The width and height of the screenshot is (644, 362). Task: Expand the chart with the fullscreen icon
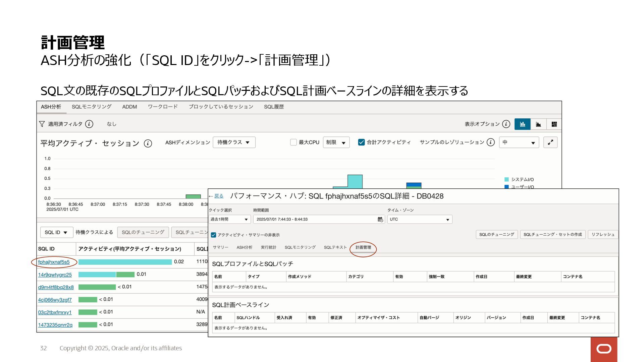550,142
